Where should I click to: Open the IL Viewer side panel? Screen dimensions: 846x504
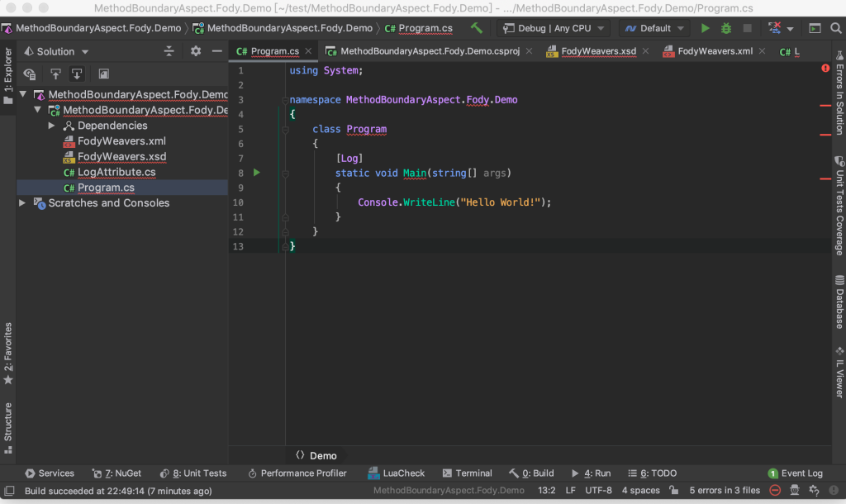point(839,373)
